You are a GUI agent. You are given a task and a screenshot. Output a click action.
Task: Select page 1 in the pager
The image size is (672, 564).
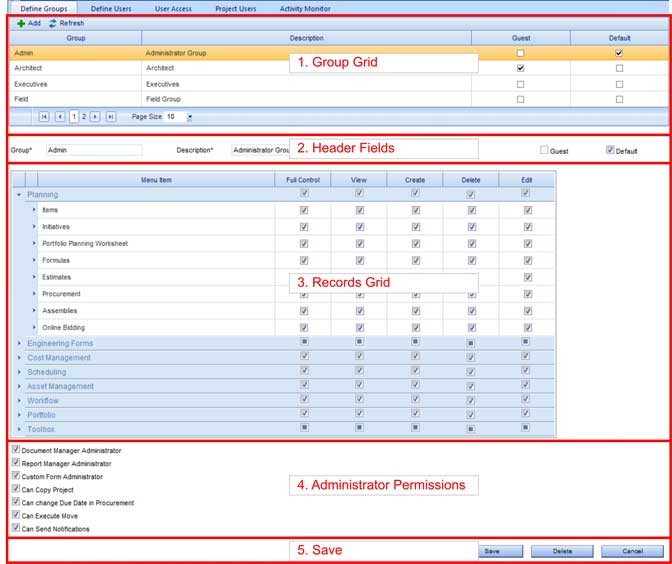(74, 117)
